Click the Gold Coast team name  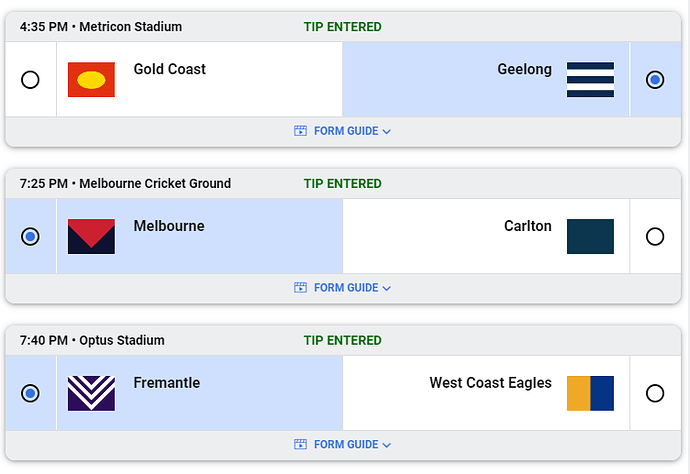click(x=170, y=69)
